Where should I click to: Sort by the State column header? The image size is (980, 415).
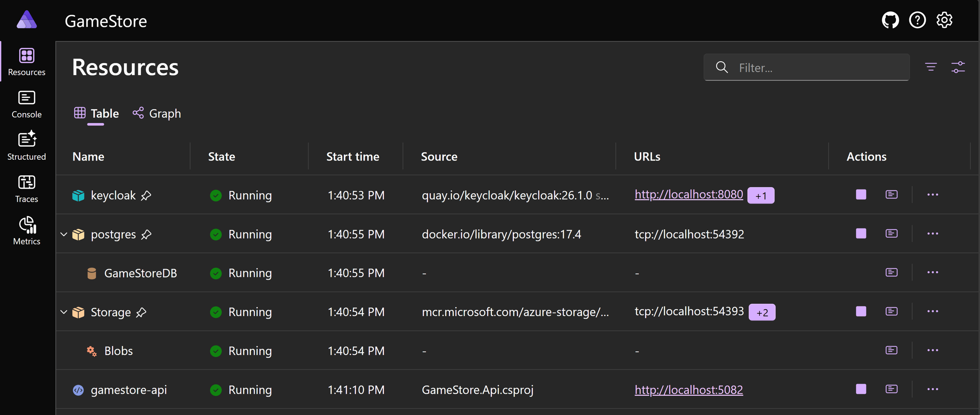221,156
